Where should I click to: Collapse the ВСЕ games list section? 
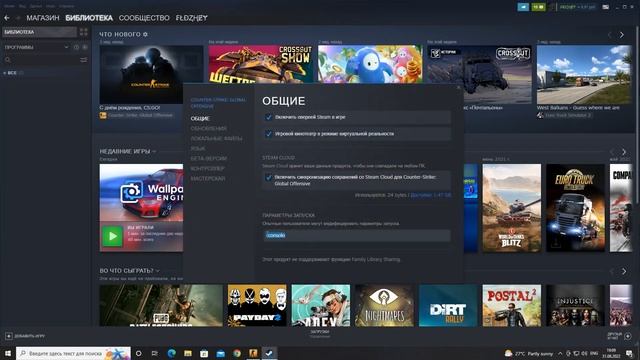point(4,73)
